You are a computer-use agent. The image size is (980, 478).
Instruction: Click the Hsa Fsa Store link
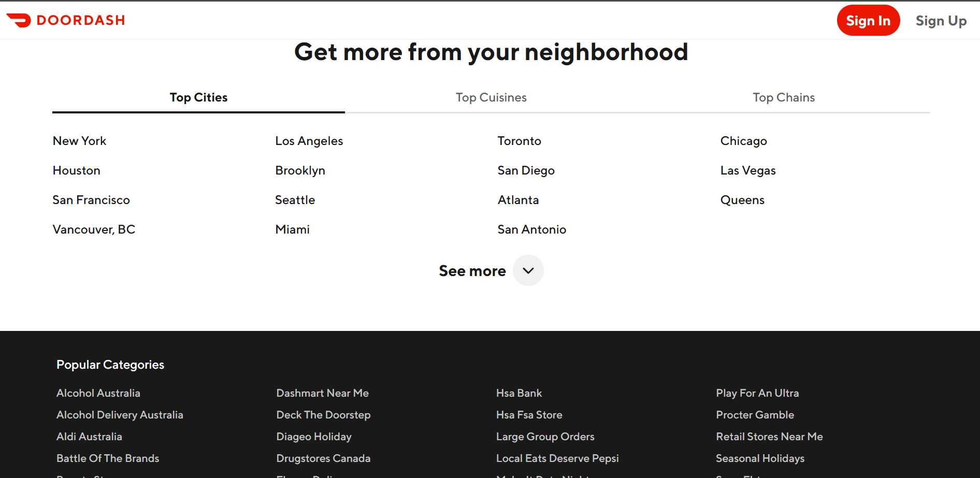[x=529, y=415]
